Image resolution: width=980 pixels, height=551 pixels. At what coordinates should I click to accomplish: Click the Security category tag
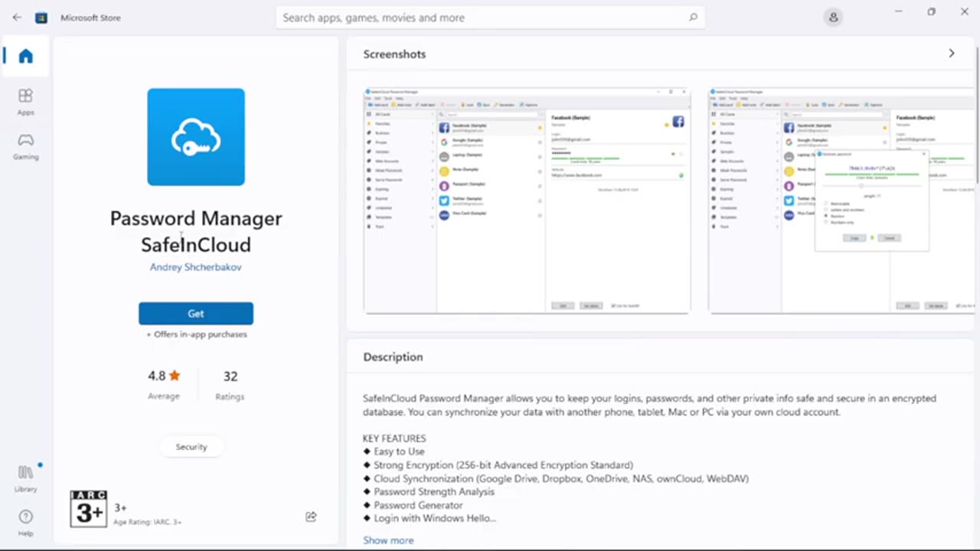click(191, 447)
